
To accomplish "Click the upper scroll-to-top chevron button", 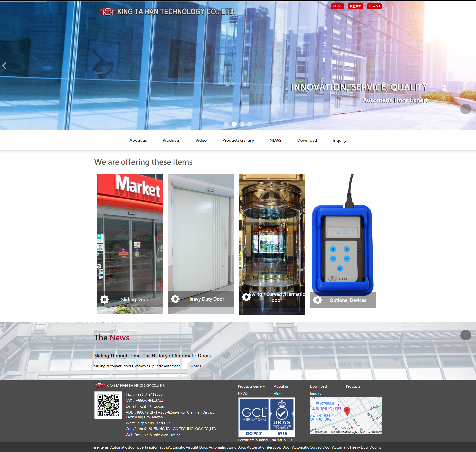I will [x=466, y=109].
